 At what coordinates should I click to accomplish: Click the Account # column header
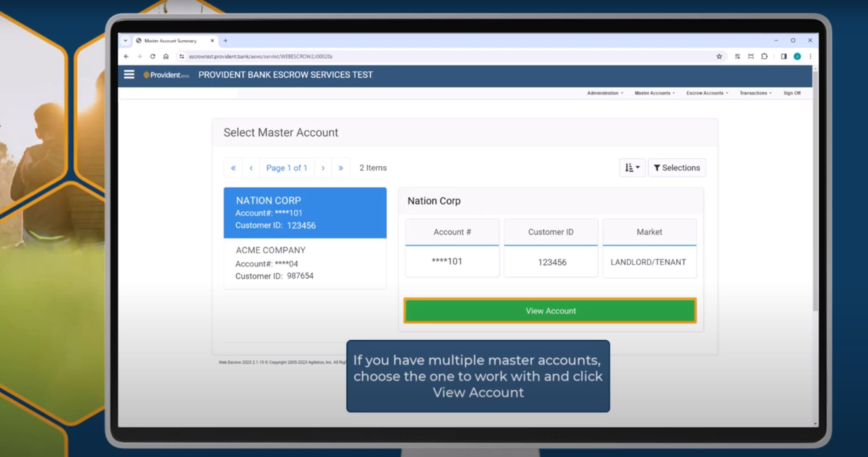click(x=452, y=232)
